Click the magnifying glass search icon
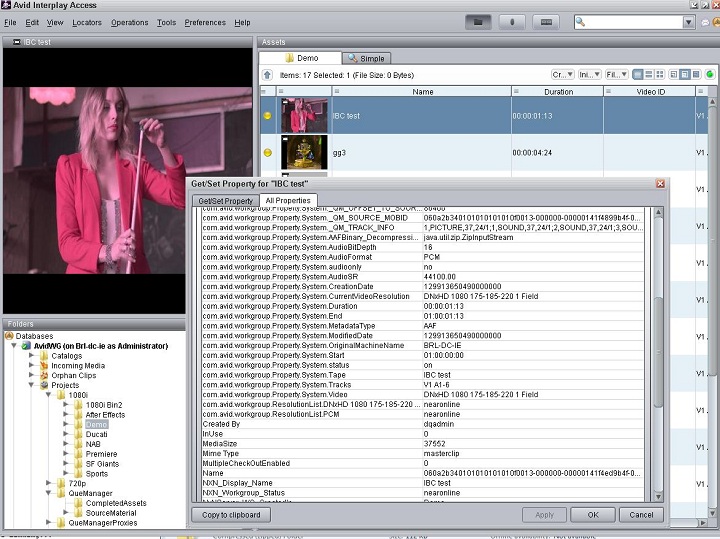The image size is (720, 539). coord(580,22)
